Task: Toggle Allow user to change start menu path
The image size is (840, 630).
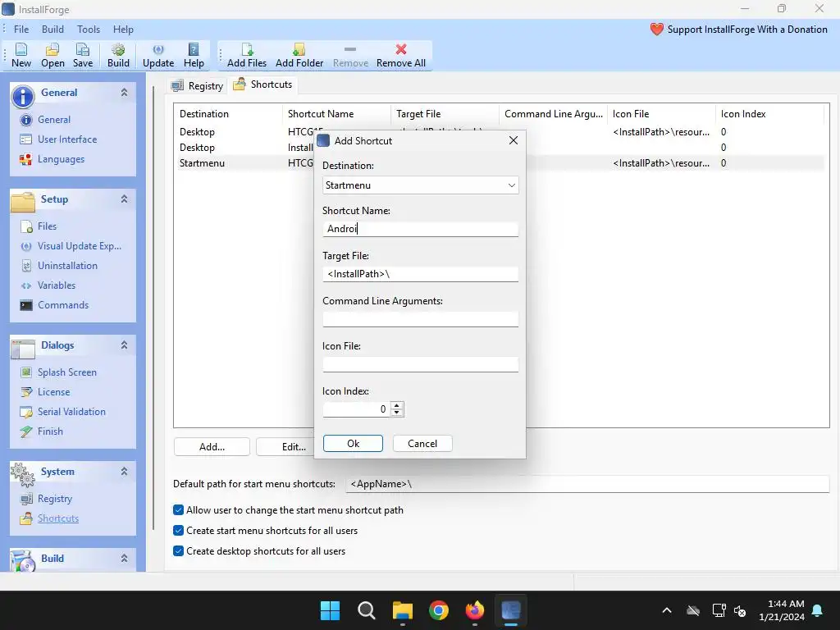Action: [178, 510]
